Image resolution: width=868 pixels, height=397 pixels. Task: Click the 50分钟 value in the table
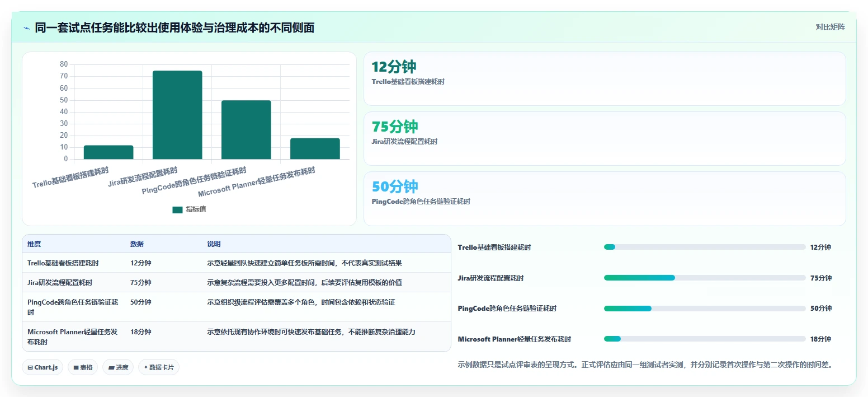coord(141,302)
